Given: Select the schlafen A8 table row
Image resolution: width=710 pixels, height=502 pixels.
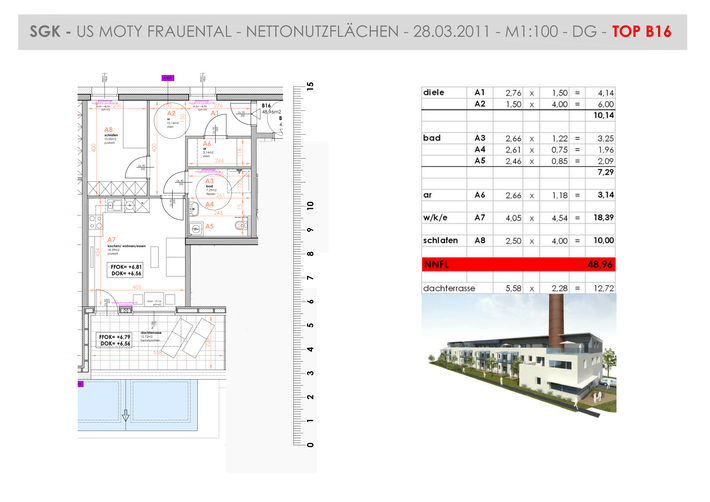Looking at the screenshot, I should pos(518,240).
